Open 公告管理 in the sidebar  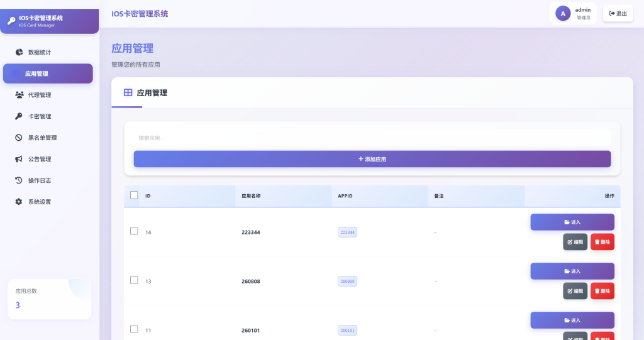tap(48, 159)
